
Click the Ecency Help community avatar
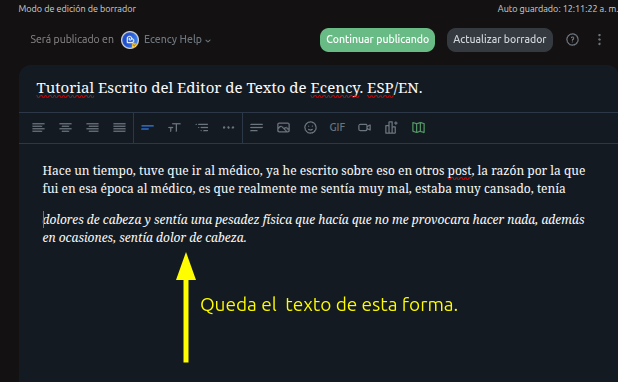pos(130,40)
